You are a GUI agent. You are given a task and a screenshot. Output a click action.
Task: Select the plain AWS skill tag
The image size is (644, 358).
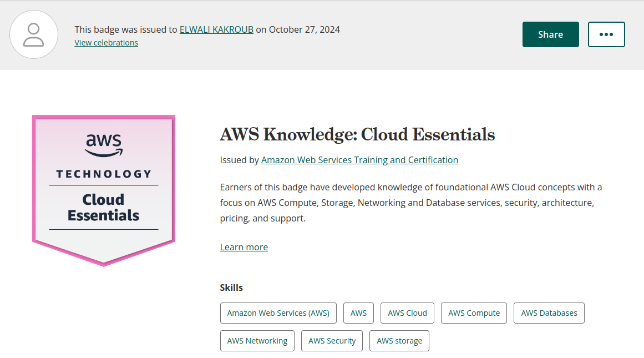coord(358,313)
